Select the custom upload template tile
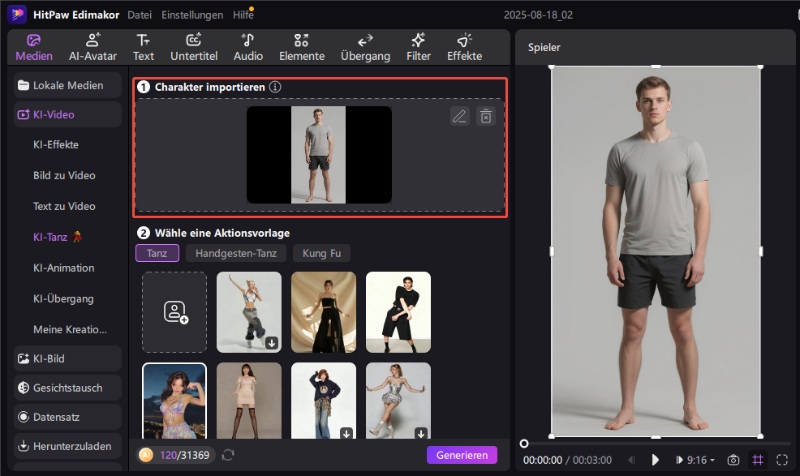Image resolution: width=800 pixels, height=476 pixels. [x=174, y=312]
